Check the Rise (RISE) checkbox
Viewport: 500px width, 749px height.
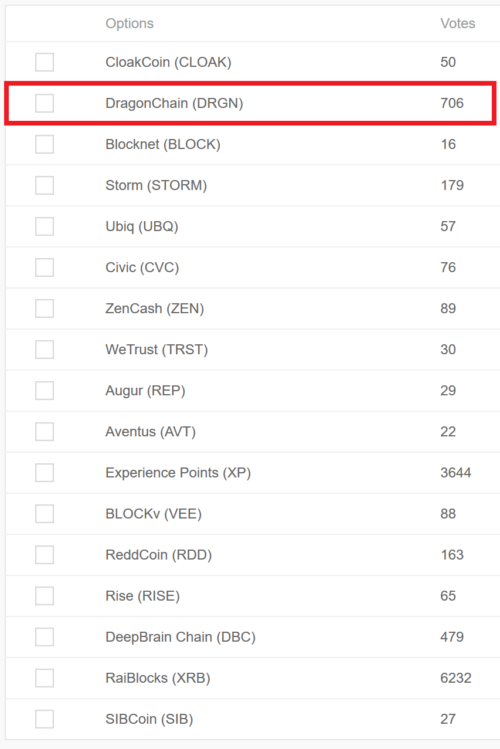pyautogui.click(x=44, y=596)
